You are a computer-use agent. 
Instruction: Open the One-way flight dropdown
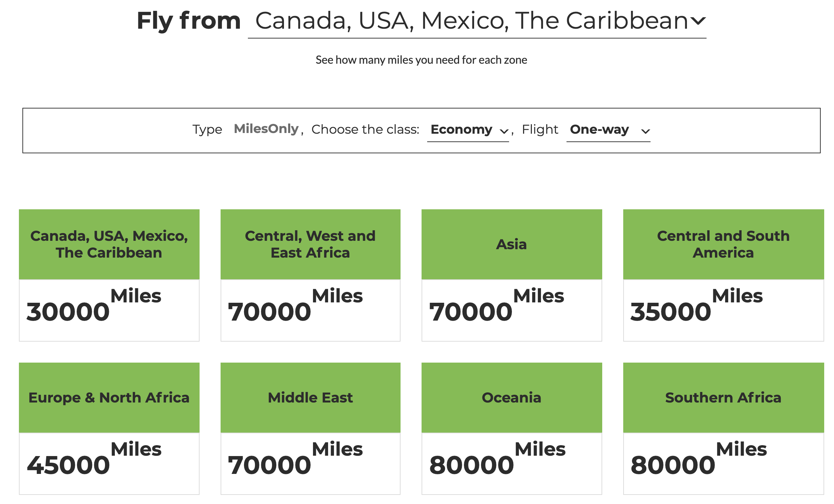coord(599,129)
